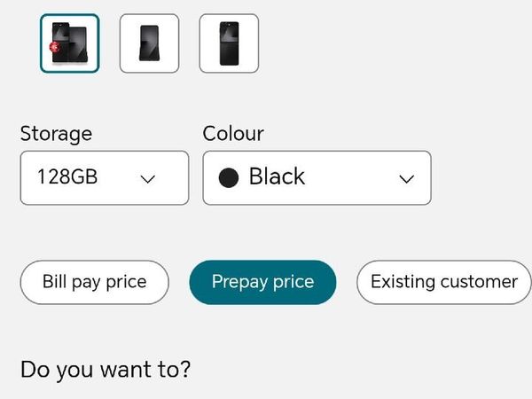Viewport: 532px width, 399px height.
Task: Show the third phone thumbnail image
Action: pyautogui.click(x=229, y=43)
